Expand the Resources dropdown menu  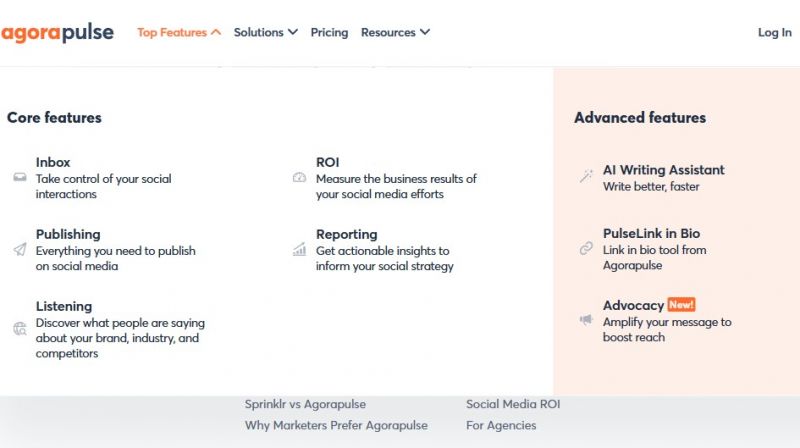[x=395, y=32]
